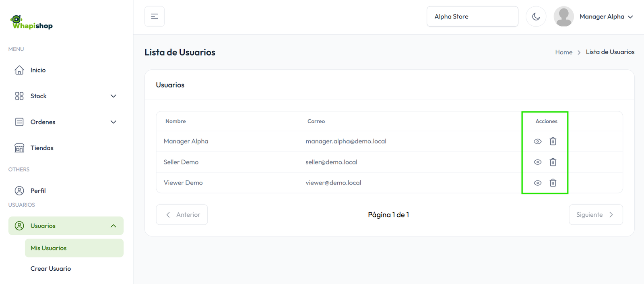
Task: Remove Viewer Demo with trash icon
Action: (553, 183)
